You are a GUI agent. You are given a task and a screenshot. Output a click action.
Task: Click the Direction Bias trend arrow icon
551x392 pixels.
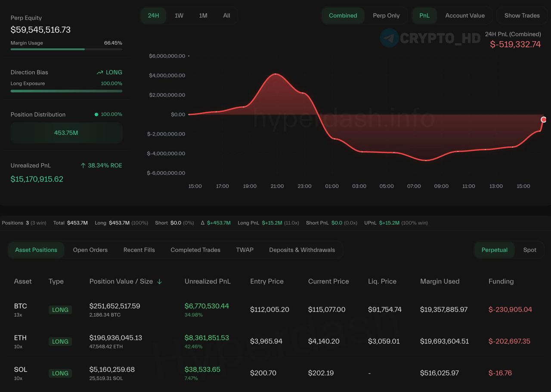(100, 73)
